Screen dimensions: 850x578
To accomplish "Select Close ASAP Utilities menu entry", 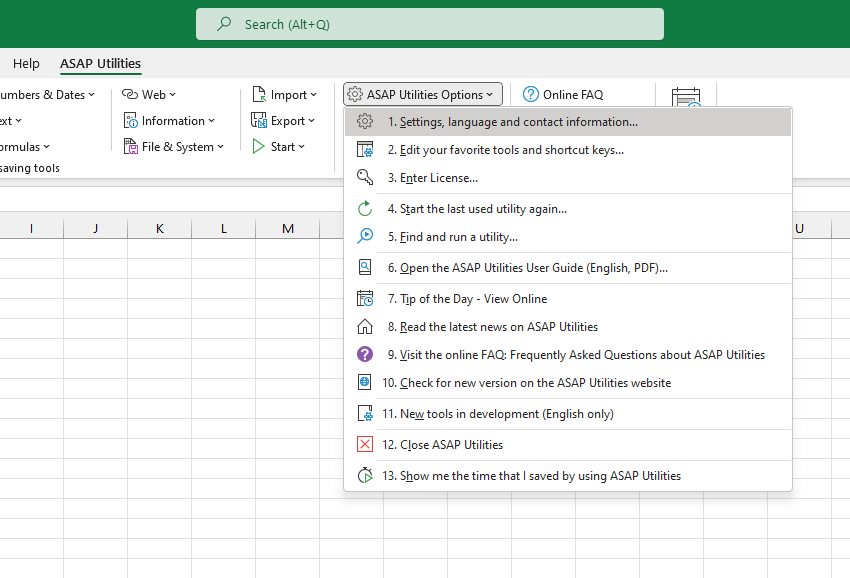I will click(x=568, y=445).
